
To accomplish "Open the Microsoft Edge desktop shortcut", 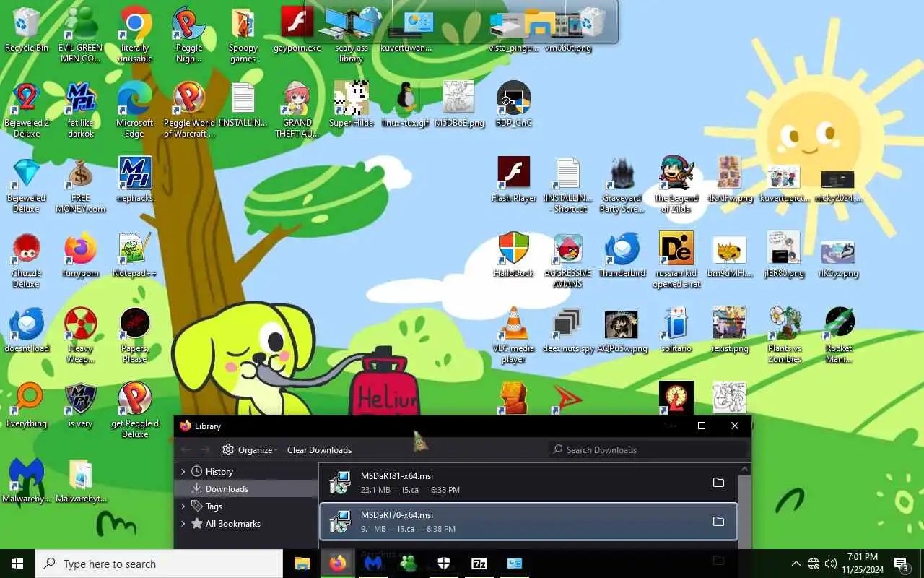I will coord(135,110).
